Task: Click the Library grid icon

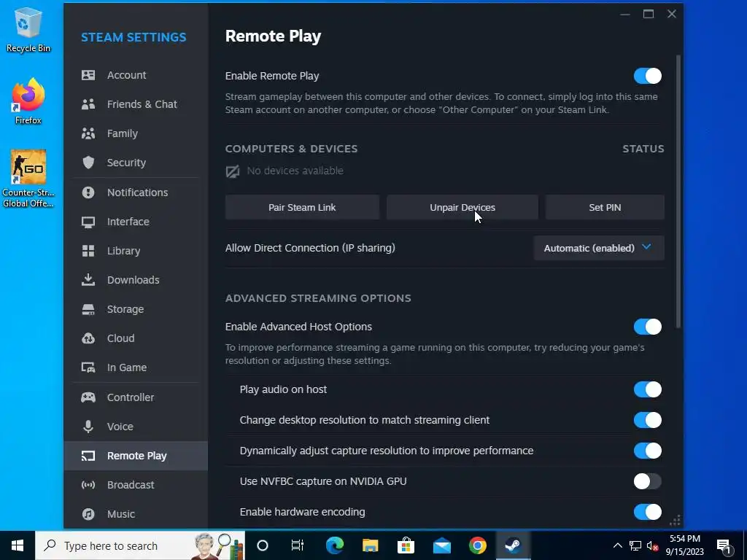Action: [x=88, y=251]
